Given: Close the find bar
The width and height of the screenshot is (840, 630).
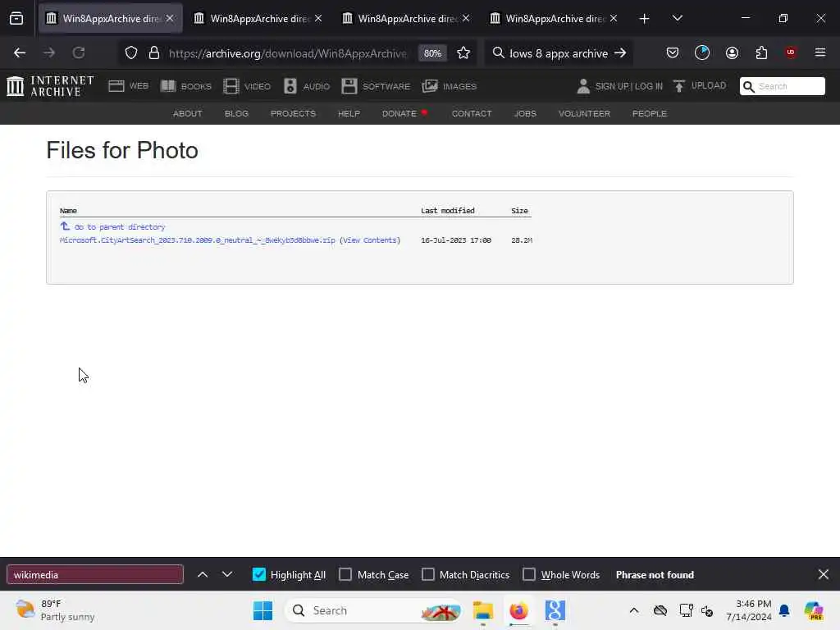Looking at the screenshot, I should click(824, 574).
